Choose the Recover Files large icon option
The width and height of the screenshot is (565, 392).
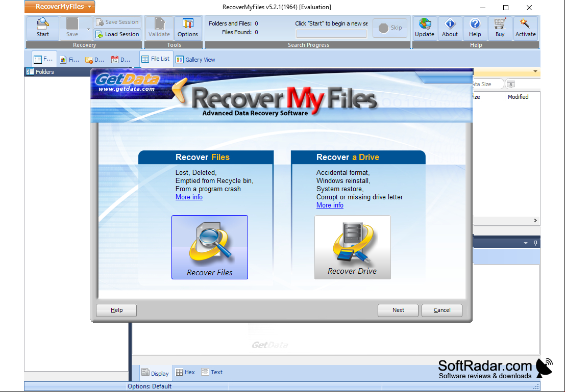(210, 247)
